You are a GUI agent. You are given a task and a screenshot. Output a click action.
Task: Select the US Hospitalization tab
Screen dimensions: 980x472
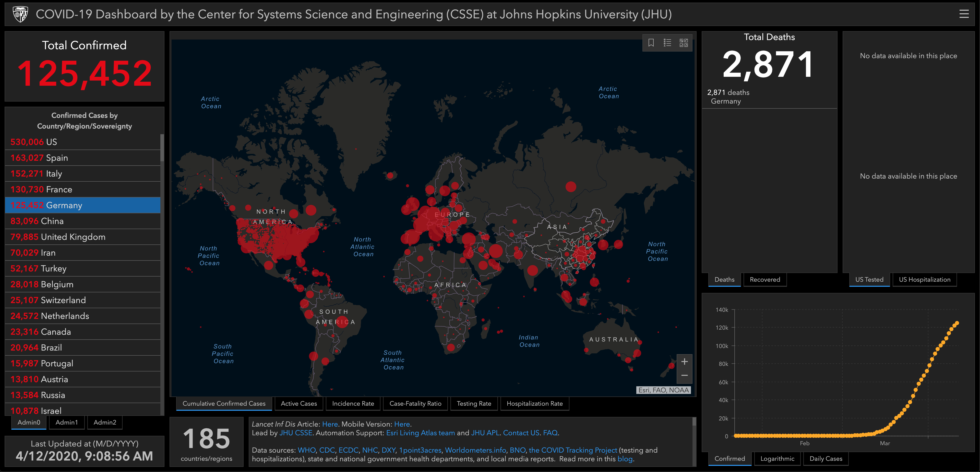tap(924, 280)
